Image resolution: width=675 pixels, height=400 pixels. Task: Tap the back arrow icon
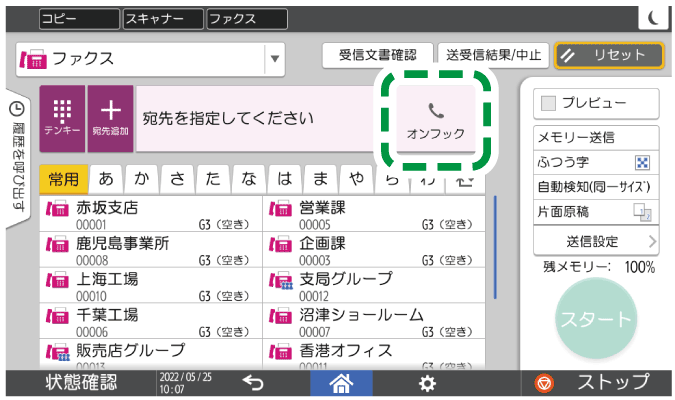click(253, 383)
